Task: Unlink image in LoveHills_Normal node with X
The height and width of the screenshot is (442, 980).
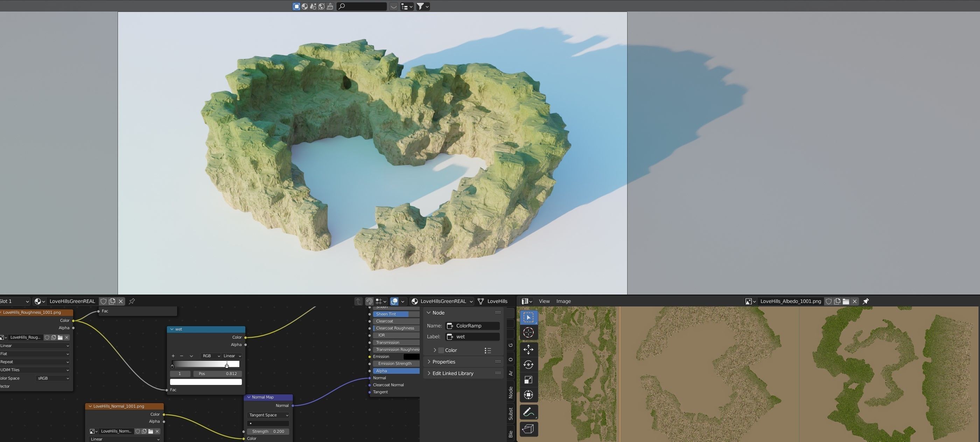Action: tap(157, 431)
